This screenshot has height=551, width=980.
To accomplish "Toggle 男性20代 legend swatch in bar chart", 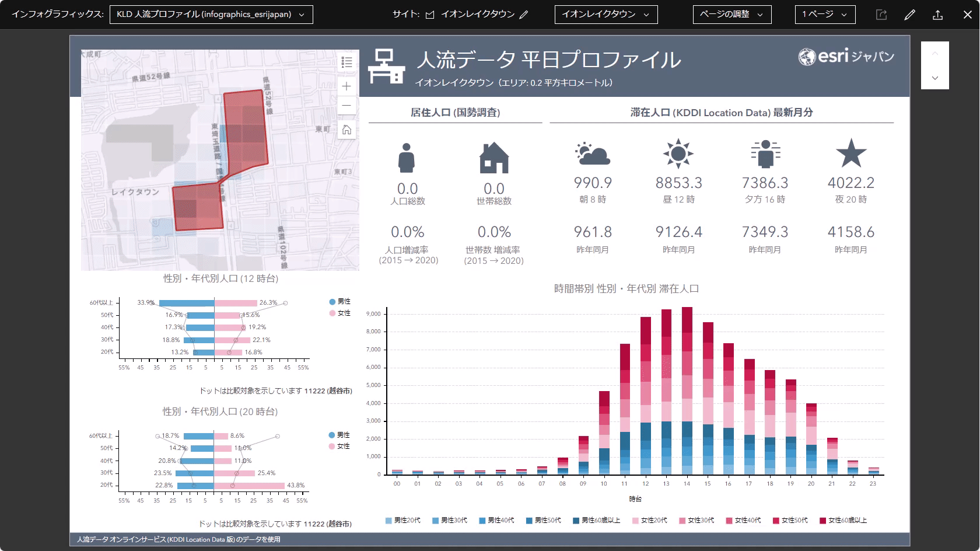I will click(402, 520).
